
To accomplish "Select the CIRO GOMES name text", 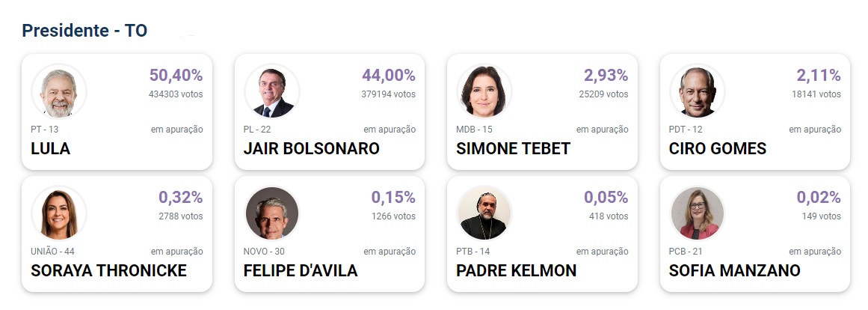I will [x=718, y=148].
